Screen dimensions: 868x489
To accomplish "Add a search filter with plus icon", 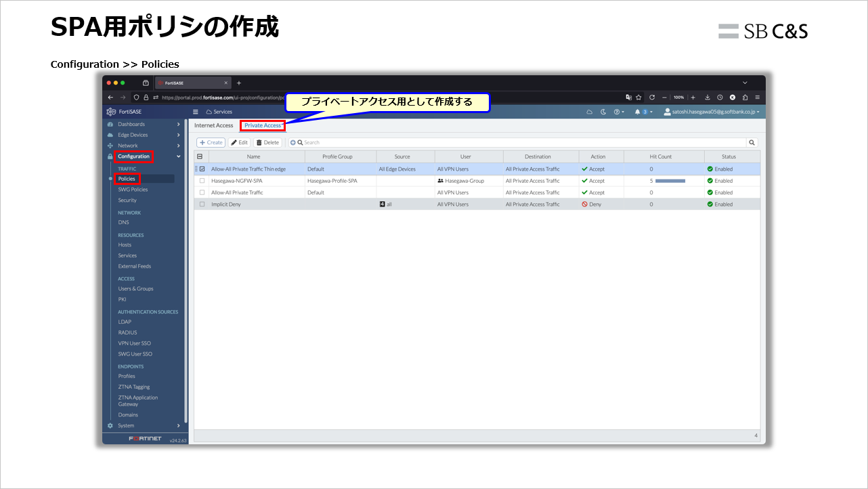I will pyautogui.click(x=293, y=142).
